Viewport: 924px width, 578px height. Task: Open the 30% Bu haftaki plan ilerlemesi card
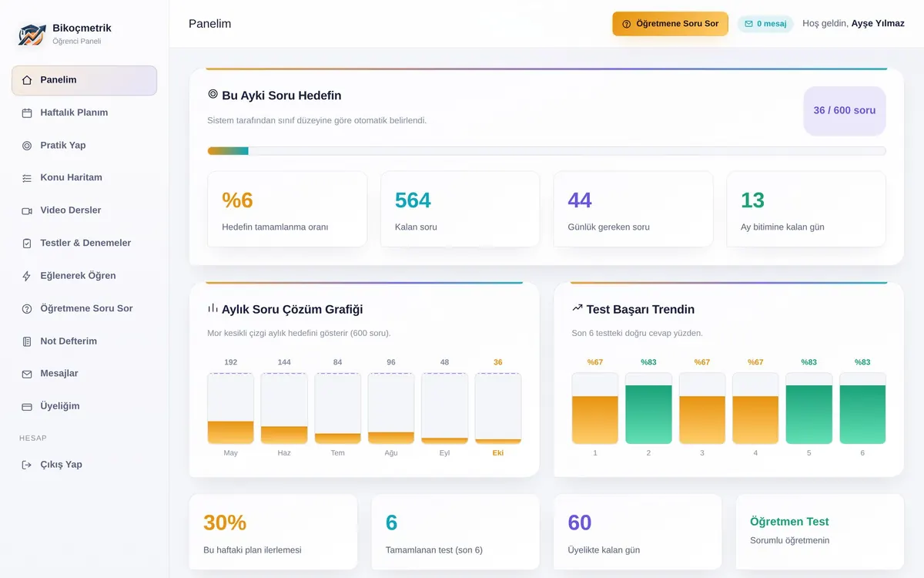tap(273, 533)
